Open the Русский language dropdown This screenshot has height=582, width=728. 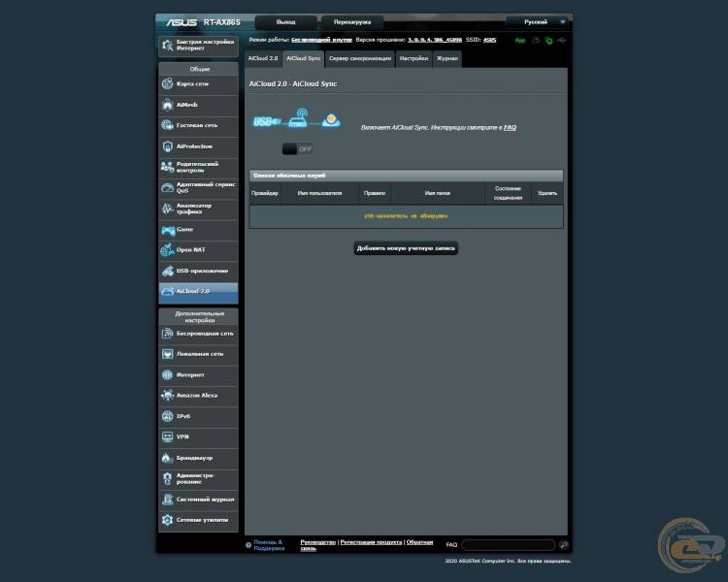pos(538,21)
